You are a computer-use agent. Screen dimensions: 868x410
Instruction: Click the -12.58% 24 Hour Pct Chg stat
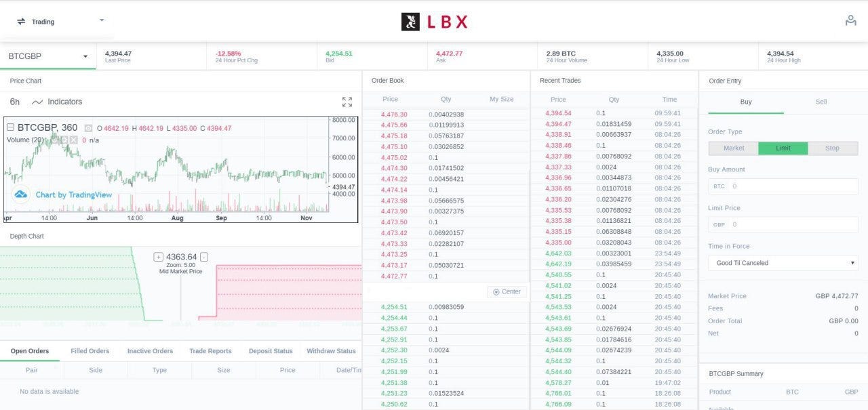coord(236,56)
